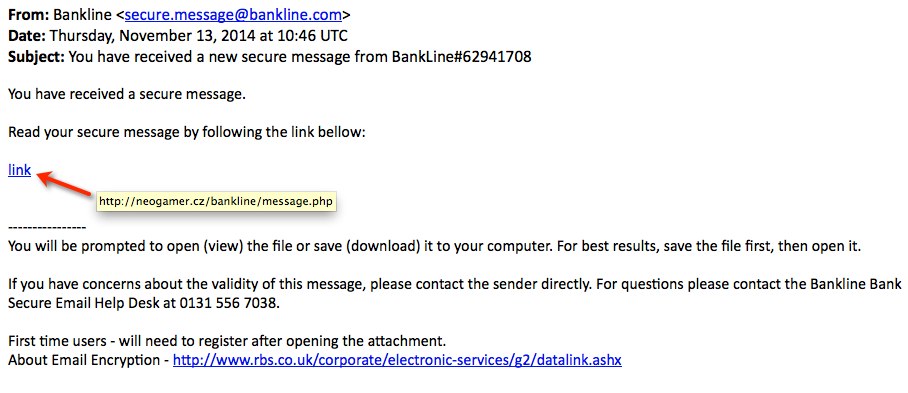Viewport: 908px width, 393px height.
Task: Click the dashed separator line
Action: (x=47, y=227)
